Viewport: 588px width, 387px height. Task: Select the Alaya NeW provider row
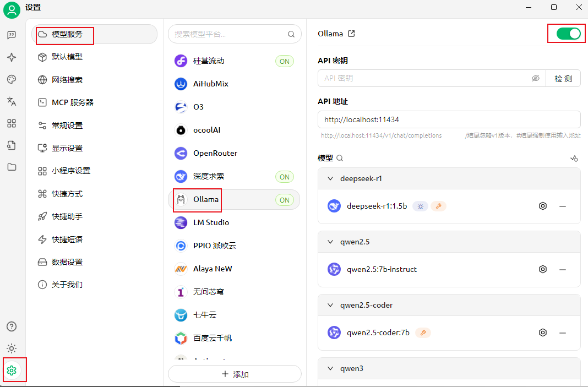click(234, 269)
